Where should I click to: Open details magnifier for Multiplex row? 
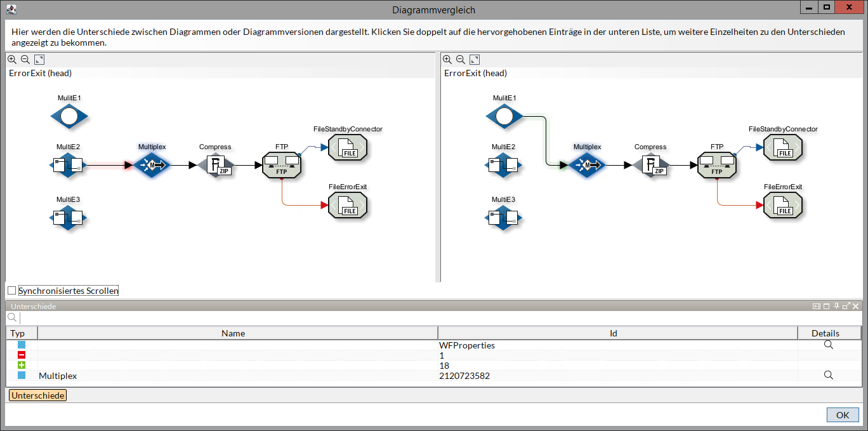(828, 376)
